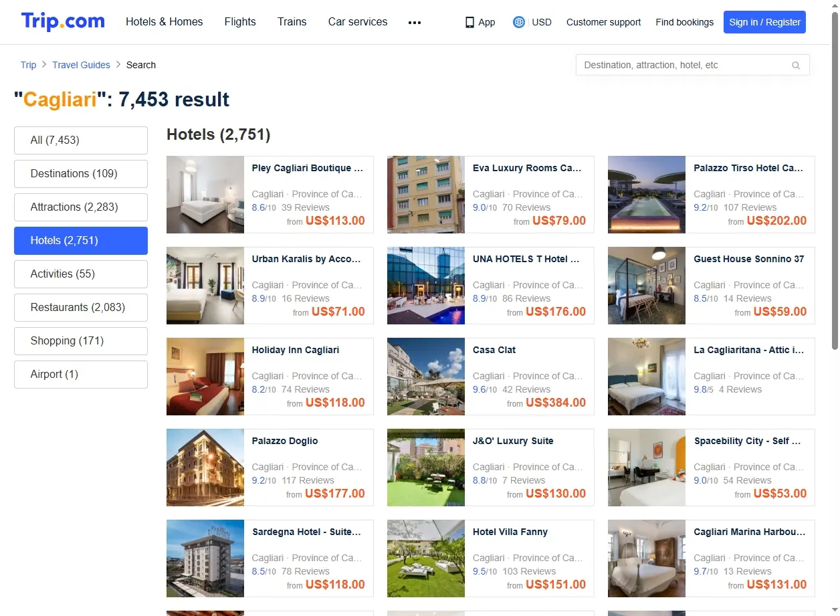The width and height of the screenshot is (840, 616).
Task: Open Cagliari Marina Harbour photo
Action: 647,558
